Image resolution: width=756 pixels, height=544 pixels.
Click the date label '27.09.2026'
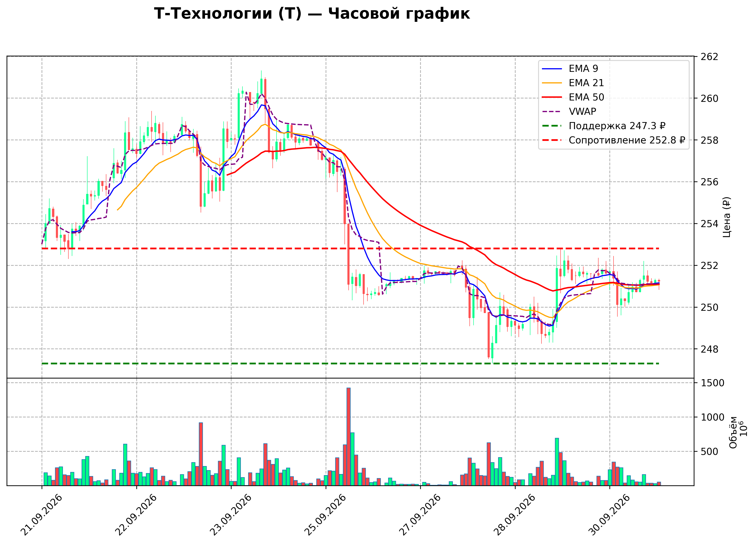(420, 515)
